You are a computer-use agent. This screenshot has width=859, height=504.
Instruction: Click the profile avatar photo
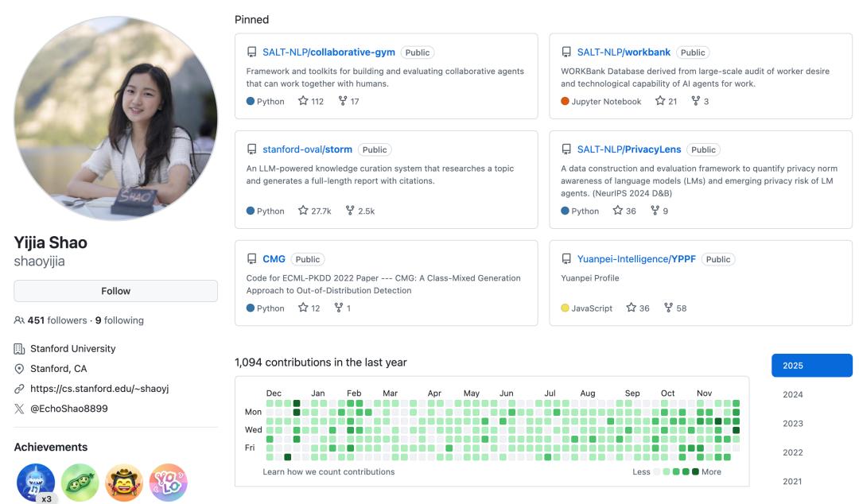116,119
